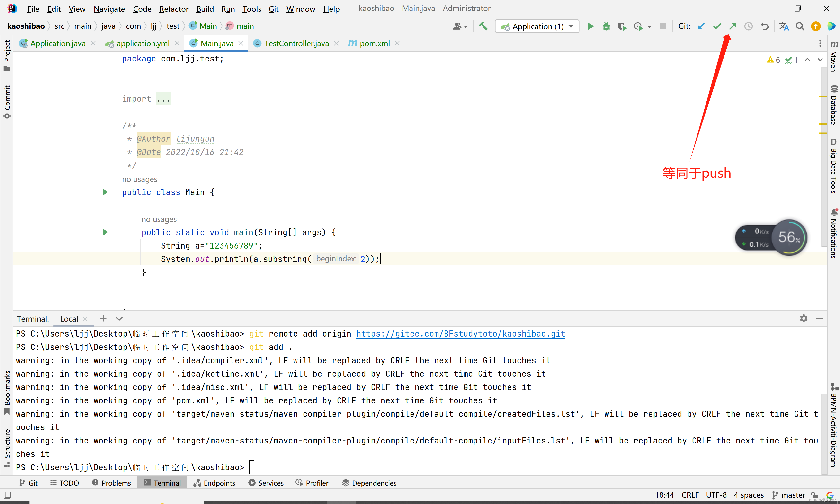Open the translate plugin icon
The image size is (840, 504).
tap(784, 26)
